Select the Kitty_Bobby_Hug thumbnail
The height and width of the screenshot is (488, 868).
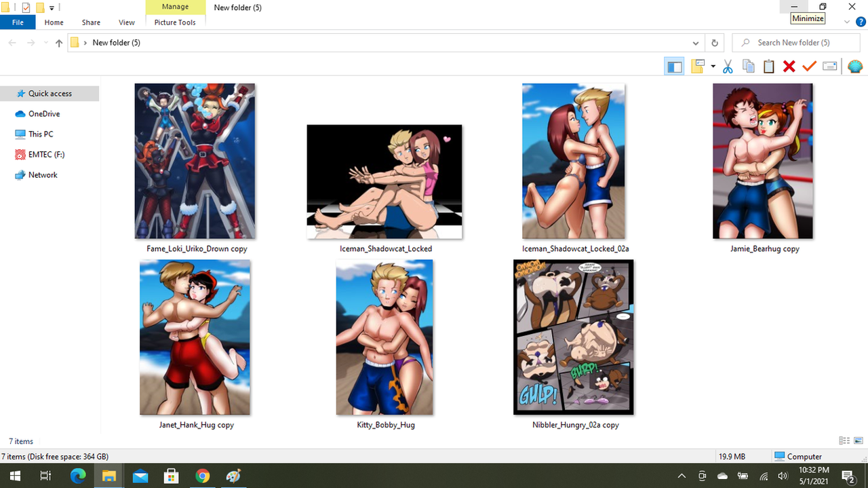coord(384,337)
